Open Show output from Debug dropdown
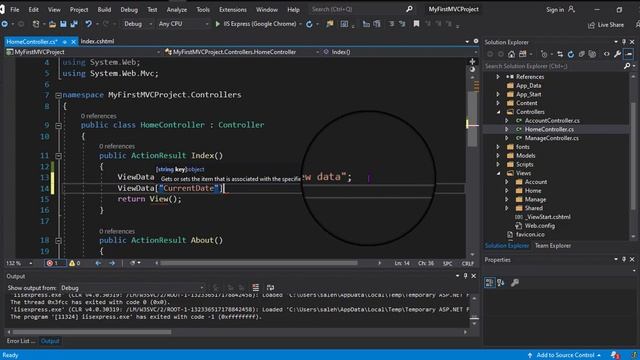This screenshot has width=640, height=360. [x=132, y=288]
